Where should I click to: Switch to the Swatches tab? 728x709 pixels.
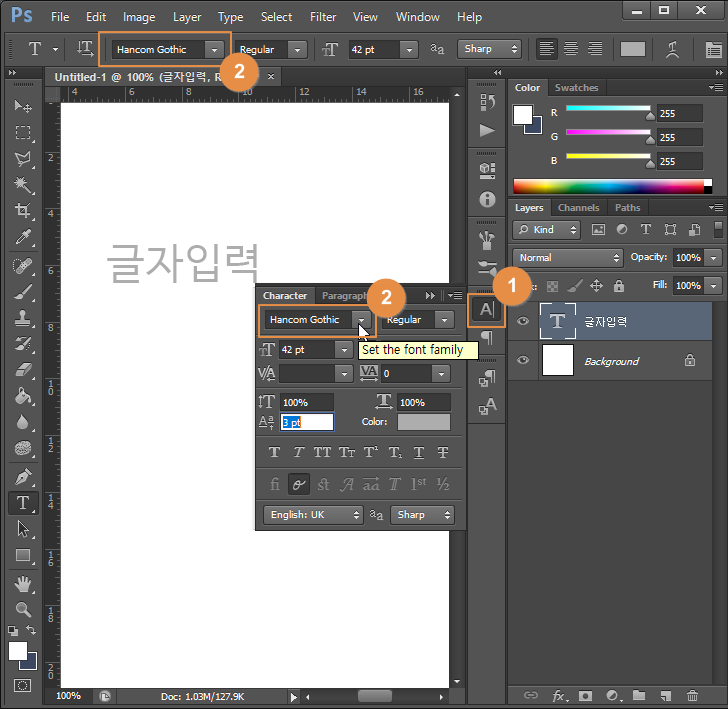point(576,87)
